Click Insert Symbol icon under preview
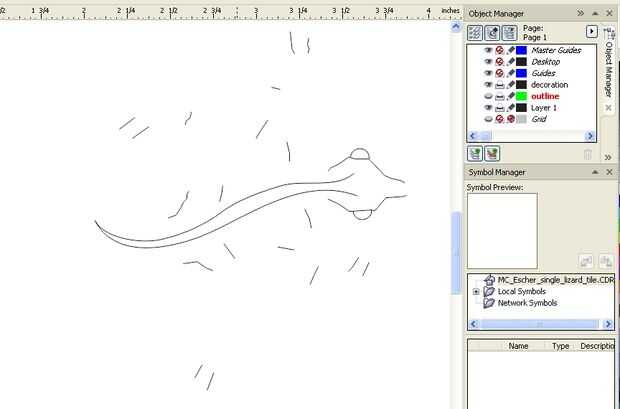This screenshot has width=620, height=409. pyautogui.click(x=586, y=261)
